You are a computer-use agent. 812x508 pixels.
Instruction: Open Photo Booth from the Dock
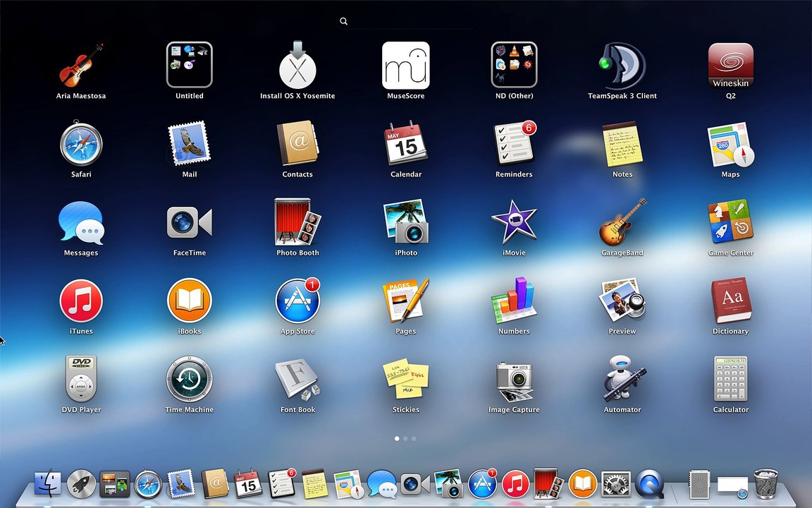[549, 483]
